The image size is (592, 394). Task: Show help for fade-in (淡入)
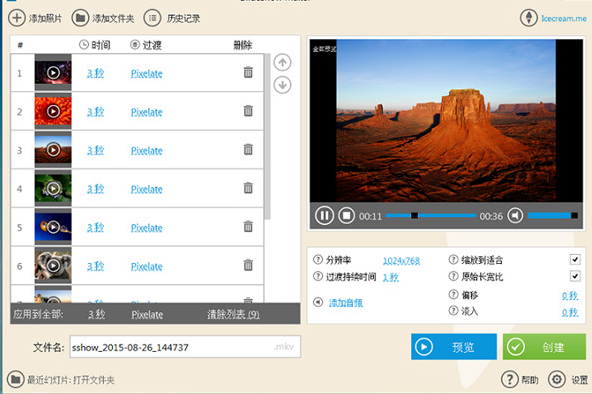click(x=453, y=311)
